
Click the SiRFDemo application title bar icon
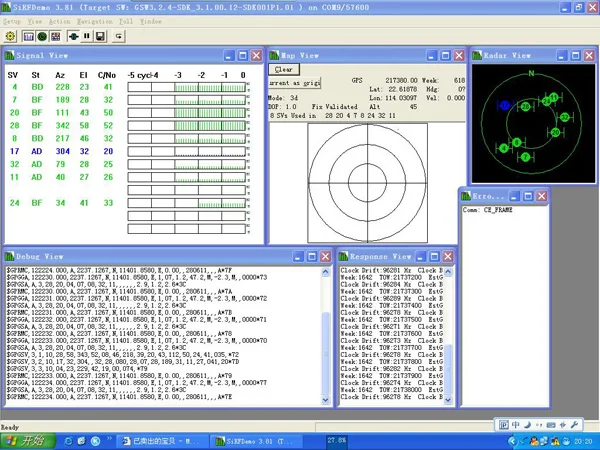pos(6,7)
